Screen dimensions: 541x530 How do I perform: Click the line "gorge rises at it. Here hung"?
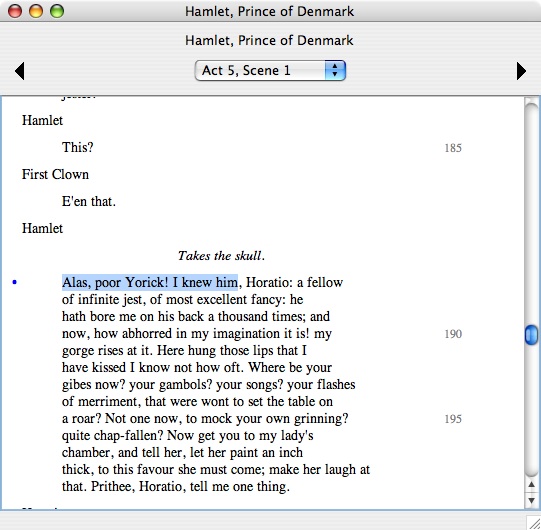184,351
